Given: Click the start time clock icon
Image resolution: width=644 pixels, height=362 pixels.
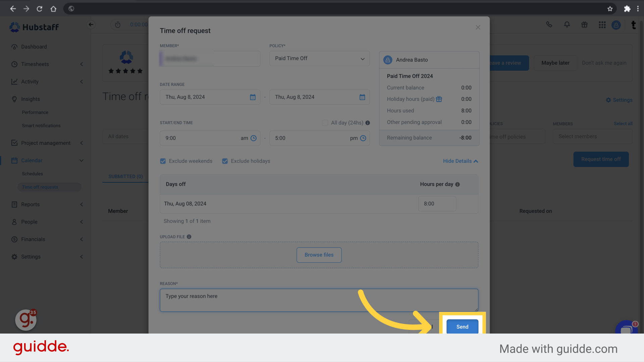Looking at the screenshot, I should 254,138.
